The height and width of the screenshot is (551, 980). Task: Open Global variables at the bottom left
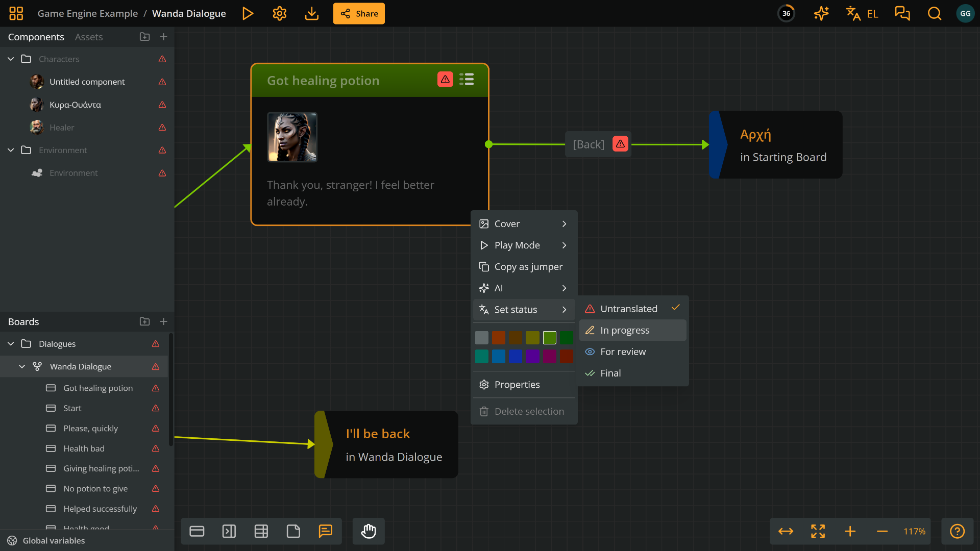point(53,540)
